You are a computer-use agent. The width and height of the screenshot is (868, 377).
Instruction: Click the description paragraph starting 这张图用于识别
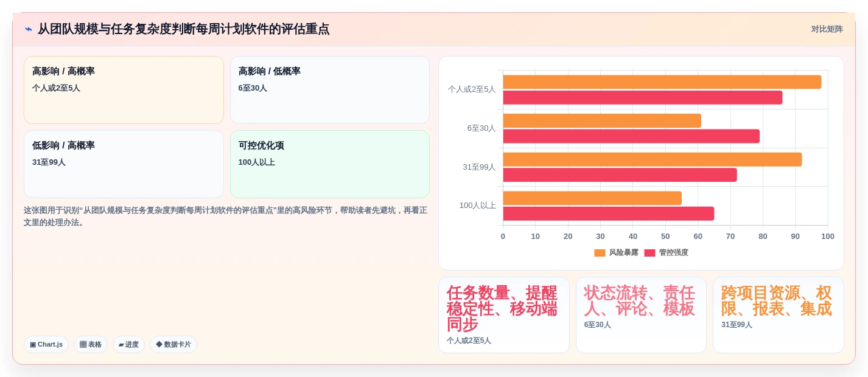[x=226, y=216]
